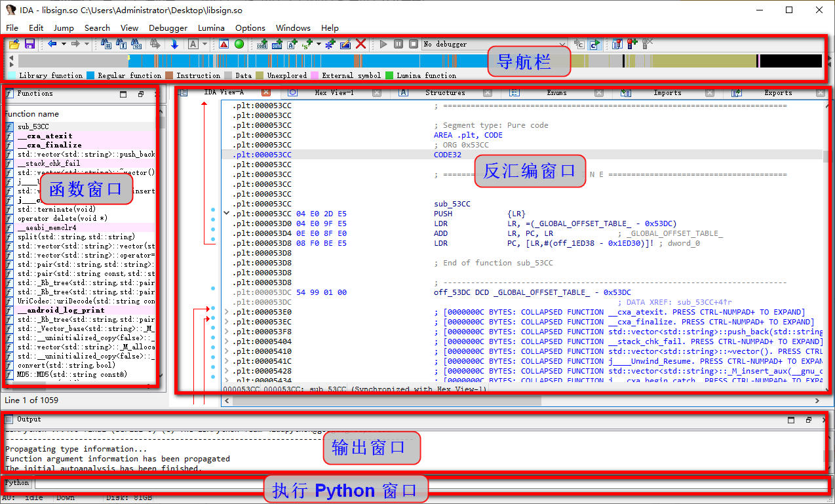Close the Hex View-1 tab
The height and width of the screenshot is (504, 835).
(377, 92)
